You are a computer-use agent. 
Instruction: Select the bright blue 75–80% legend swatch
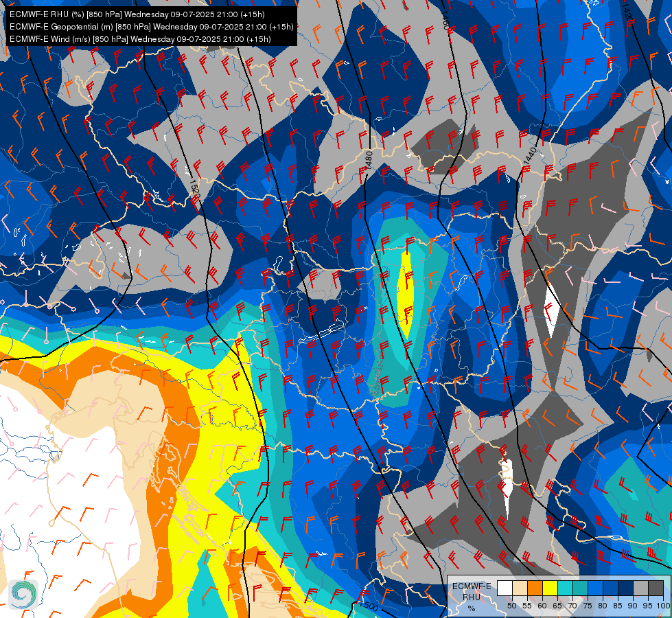[596, 588]
